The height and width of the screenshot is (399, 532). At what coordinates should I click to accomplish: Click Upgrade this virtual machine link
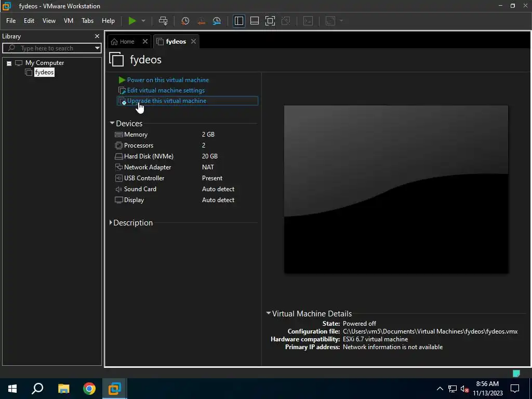point(167,101)
